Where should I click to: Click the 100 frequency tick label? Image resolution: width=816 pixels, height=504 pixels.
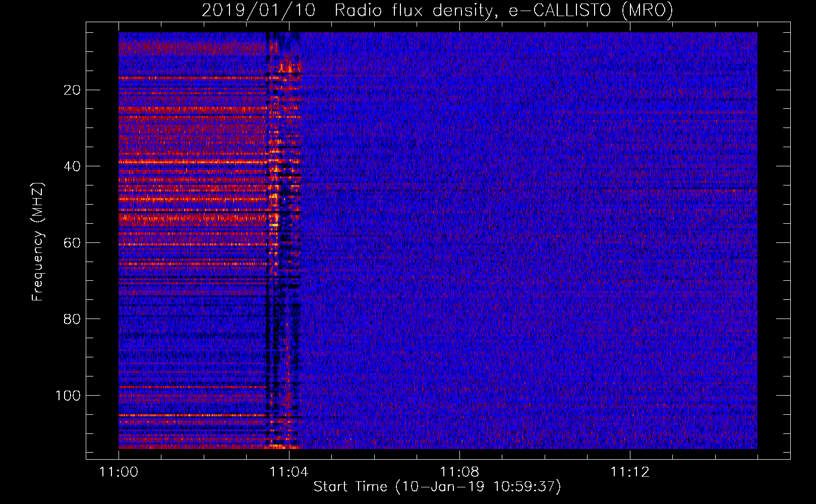[x=68, y=396]
